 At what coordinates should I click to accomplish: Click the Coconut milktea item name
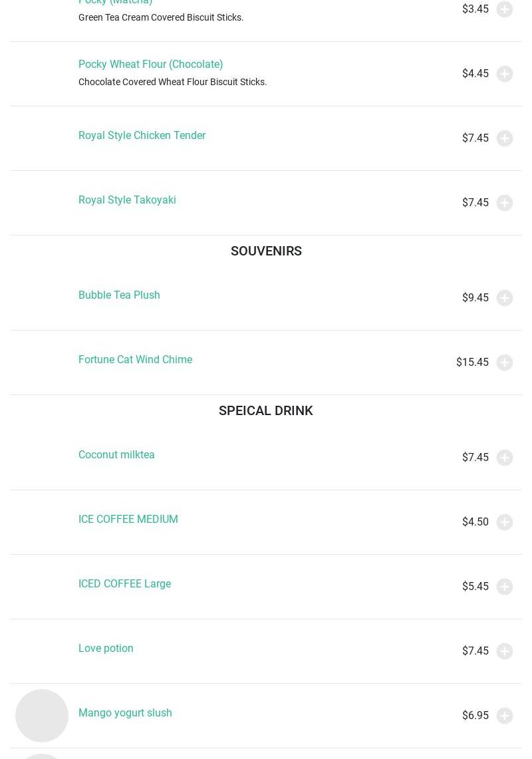(x=116, y=455)
